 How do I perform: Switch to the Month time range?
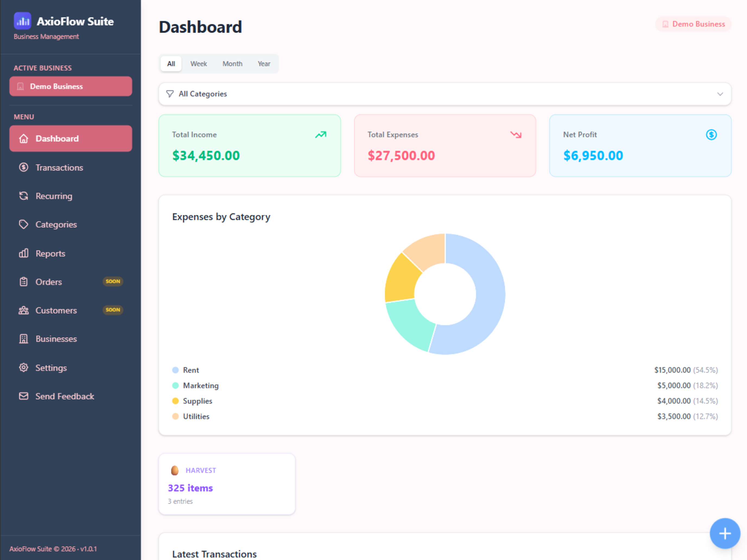tap(232, 64)
